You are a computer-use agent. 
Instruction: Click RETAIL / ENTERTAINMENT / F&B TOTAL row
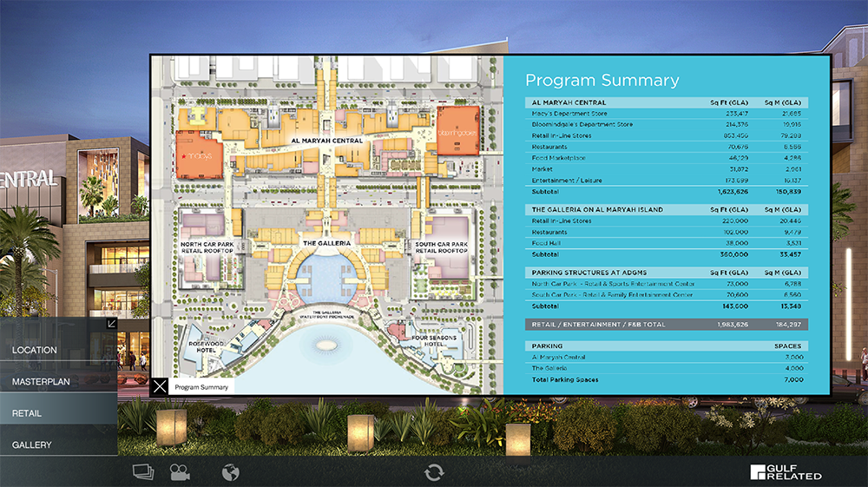tap(667, 325)
